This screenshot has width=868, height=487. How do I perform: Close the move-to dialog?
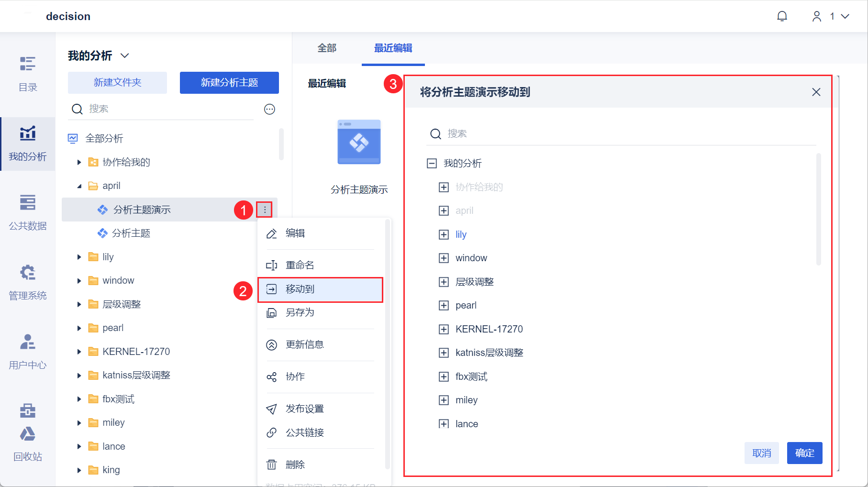[x=816, y=92]
